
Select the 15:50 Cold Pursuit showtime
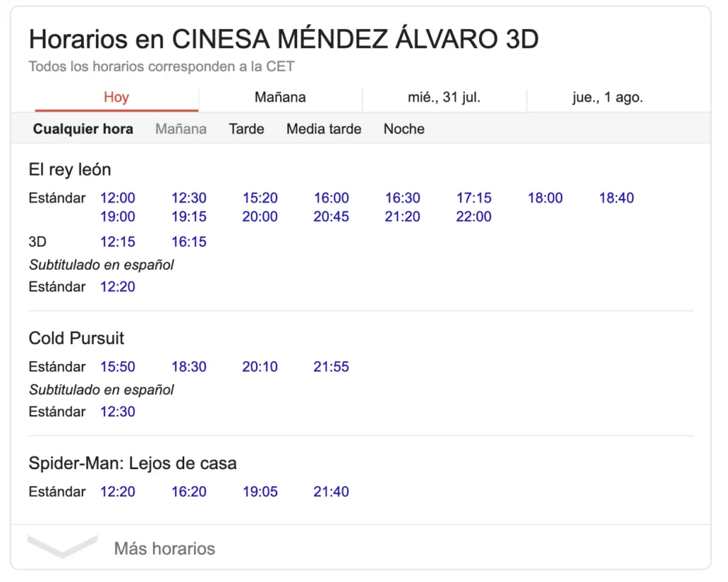pyautogui.click(x=117, y=367)
